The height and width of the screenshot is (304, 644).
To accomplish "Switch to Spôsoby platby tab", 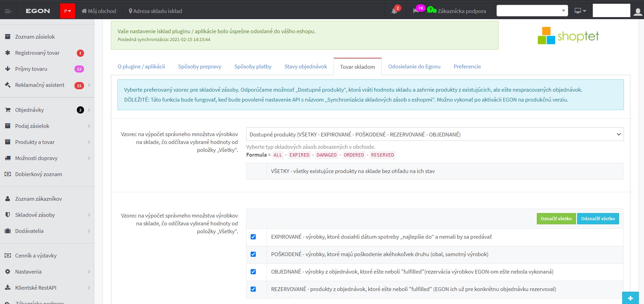I will (253, 66).
